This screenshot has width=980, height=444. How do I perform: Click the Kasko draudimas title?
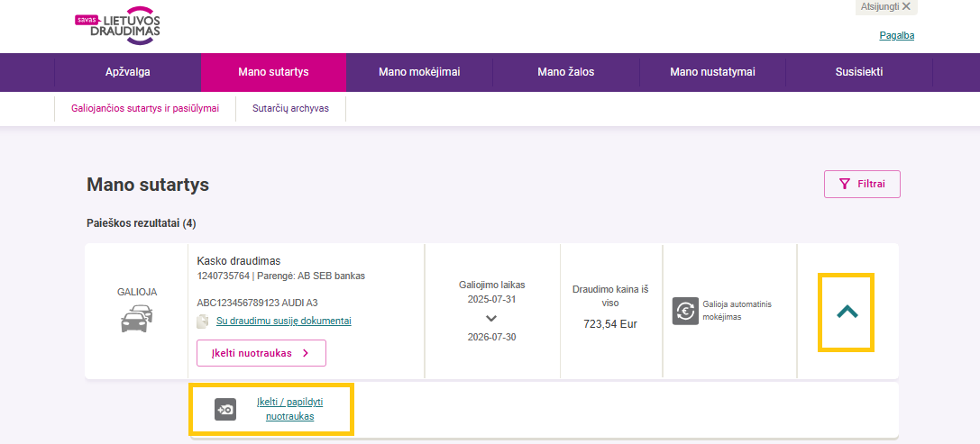pos(239,260)
